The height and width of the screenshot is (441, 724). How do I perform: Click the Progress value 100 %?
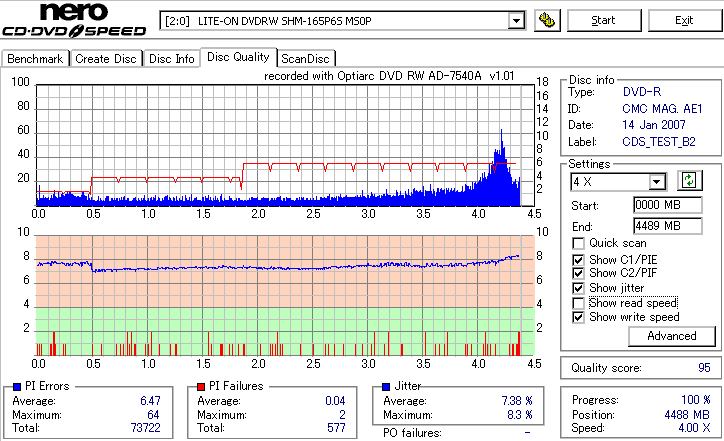pos(696,400)
